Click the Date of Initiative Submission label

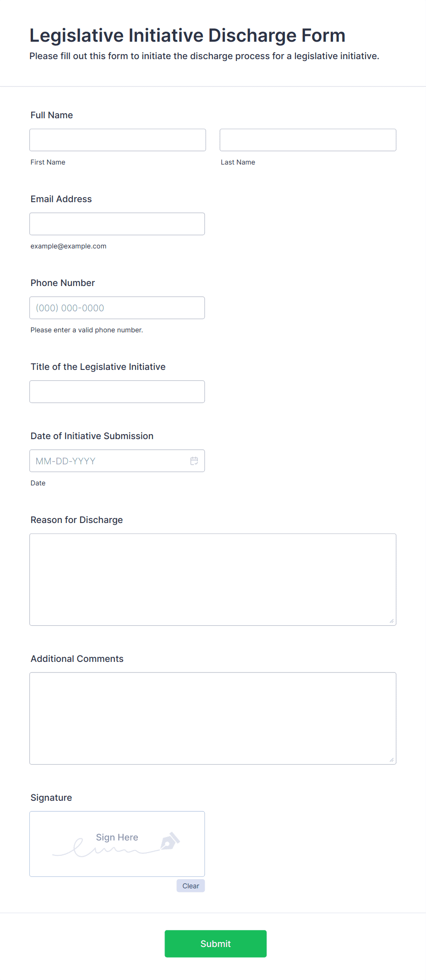pyautogui.click(x=92, y=436)
